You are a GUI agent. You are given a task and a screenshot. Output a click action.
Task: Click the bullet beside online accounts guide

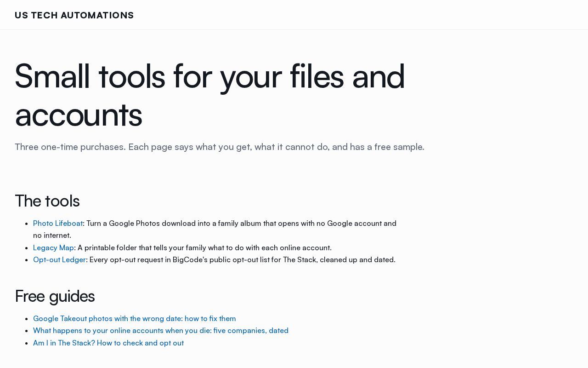point(27,331)
